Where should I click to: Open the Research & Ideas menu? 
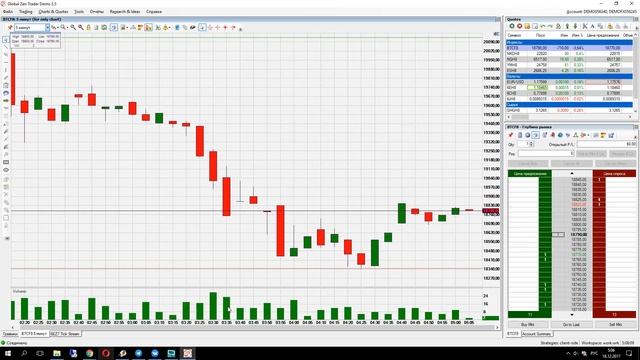point(124,12)
